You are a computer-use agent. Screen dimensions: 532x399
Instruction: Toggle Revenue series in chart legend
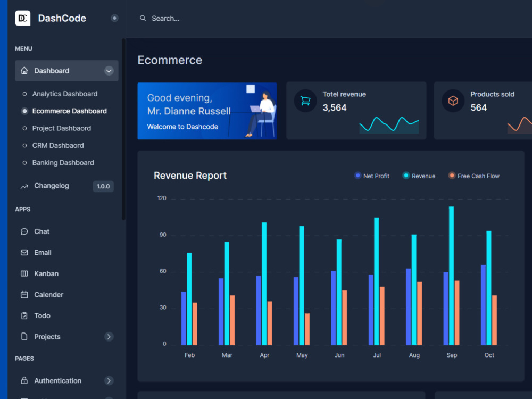coord(406,176)
